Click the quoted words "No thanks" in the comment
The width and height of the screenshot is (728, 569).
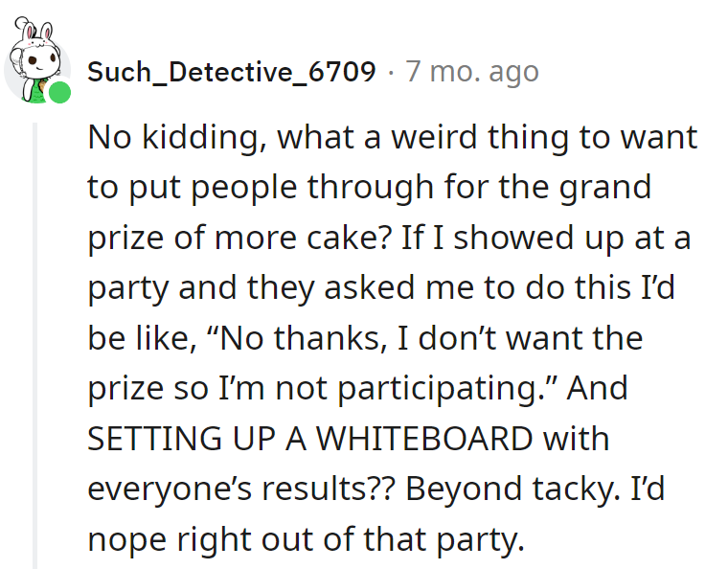click(x=301, y=338)
